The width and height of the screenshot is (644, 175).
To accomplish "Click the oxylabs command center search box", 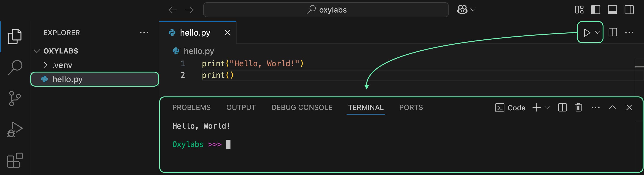I will pos(326,10).
